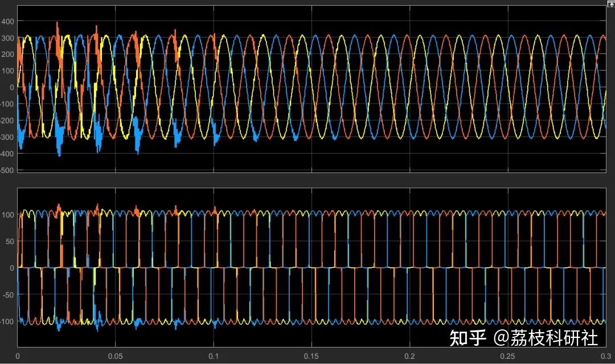Click the '0.2' time axis label

coord(409,356)
